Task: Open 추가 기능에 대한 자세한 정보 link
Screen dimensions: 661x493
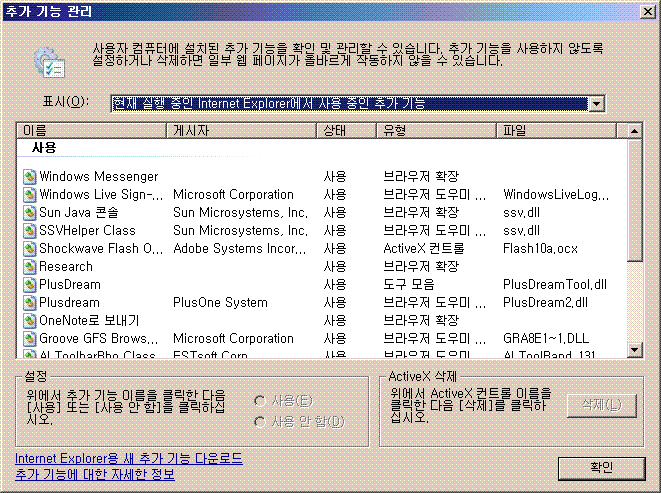Action: [x=95, y=474]
